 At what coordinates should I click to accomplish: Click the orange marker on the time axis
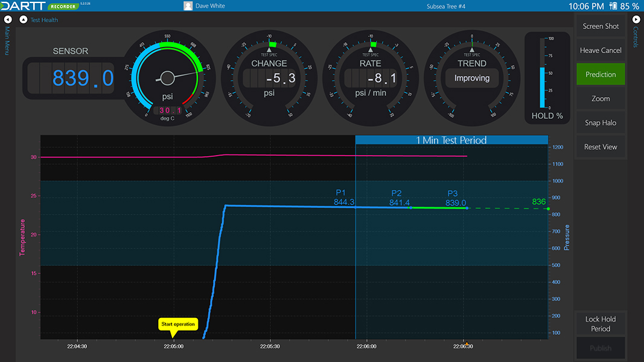[x=465, y=344]
